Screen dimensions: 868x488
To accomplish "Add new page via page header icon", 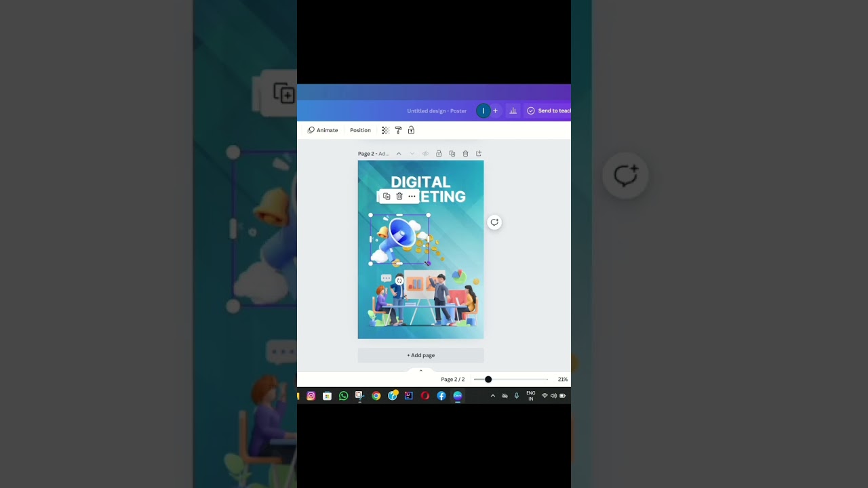I will (479, 154).
